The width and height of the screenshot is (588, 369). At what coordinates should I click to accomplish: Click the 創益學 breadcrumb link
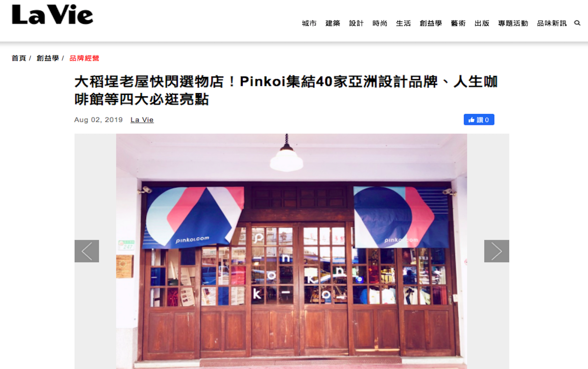tap(48, 58)
